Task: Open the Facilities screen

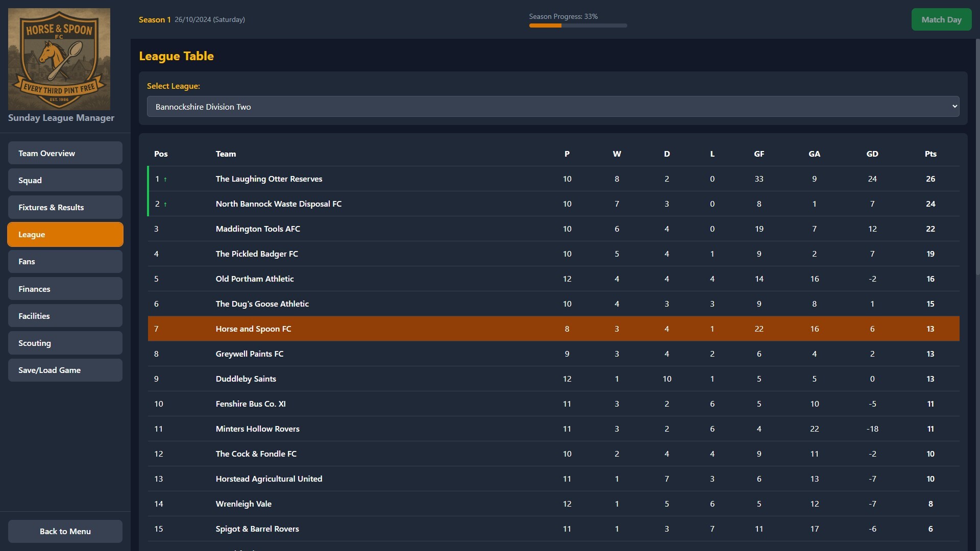Action: [65, 315]
